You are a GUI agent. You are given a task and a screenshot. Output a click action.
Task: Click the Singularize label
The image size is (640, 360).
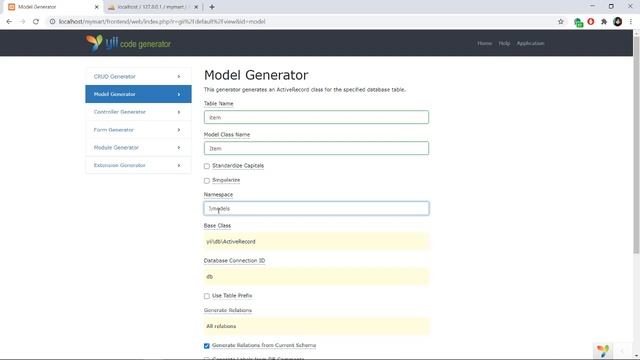226,180
